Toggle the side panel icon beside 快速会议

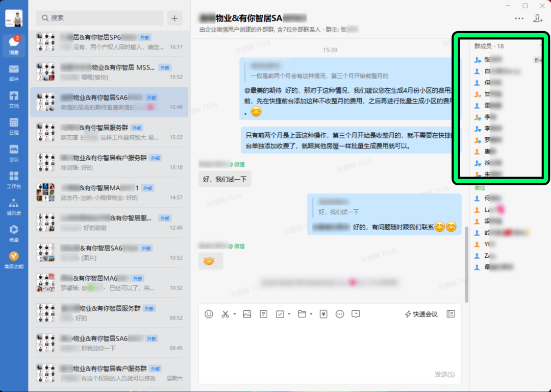[x=450, y=314]
